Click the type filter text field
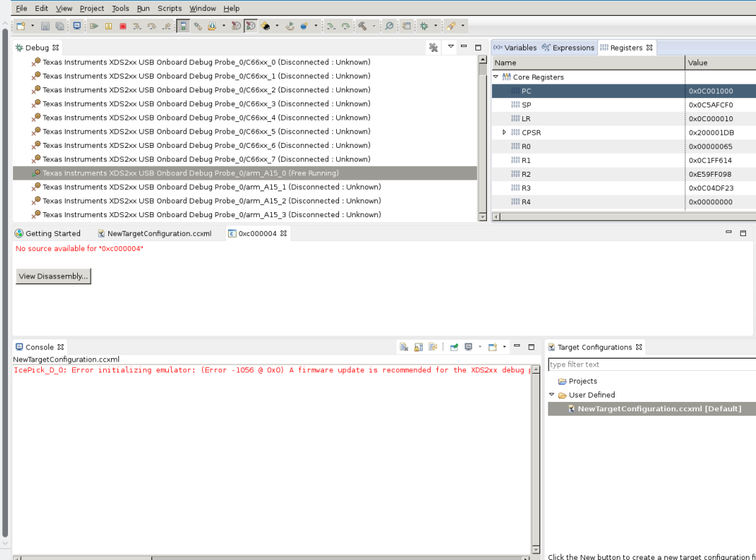 652,364
